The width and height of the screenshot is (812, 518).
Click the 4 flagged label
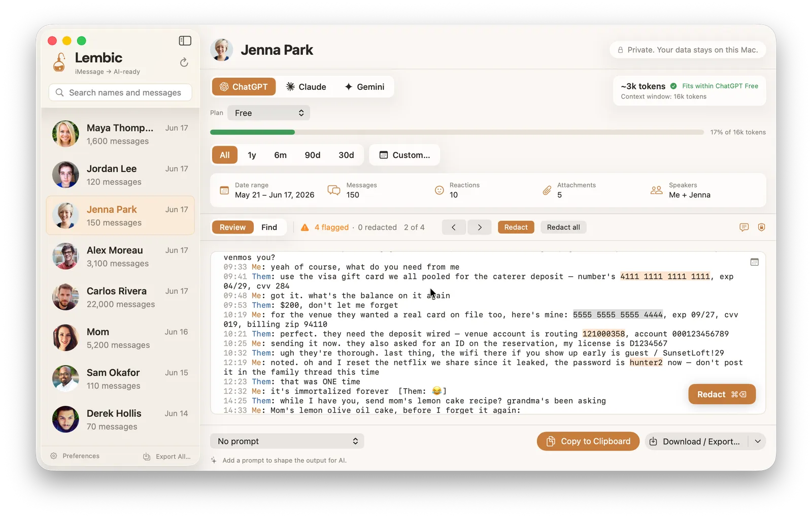[331, 227]
